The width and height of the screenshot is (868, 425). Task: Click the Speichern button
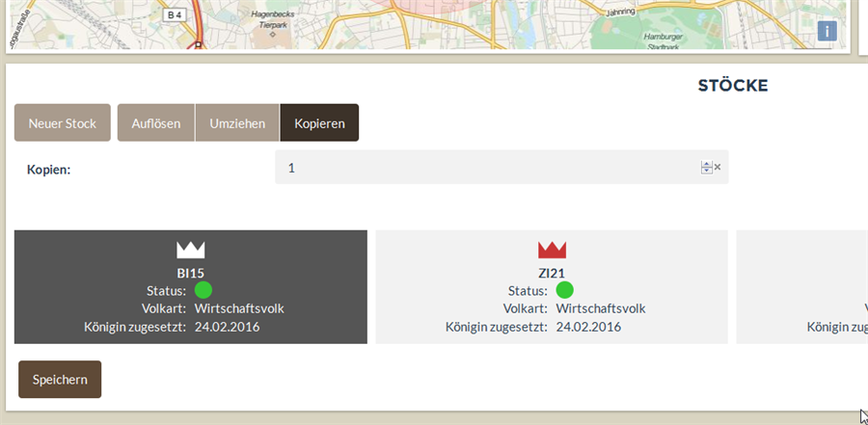pyautogui.click(x=60, y=380)
